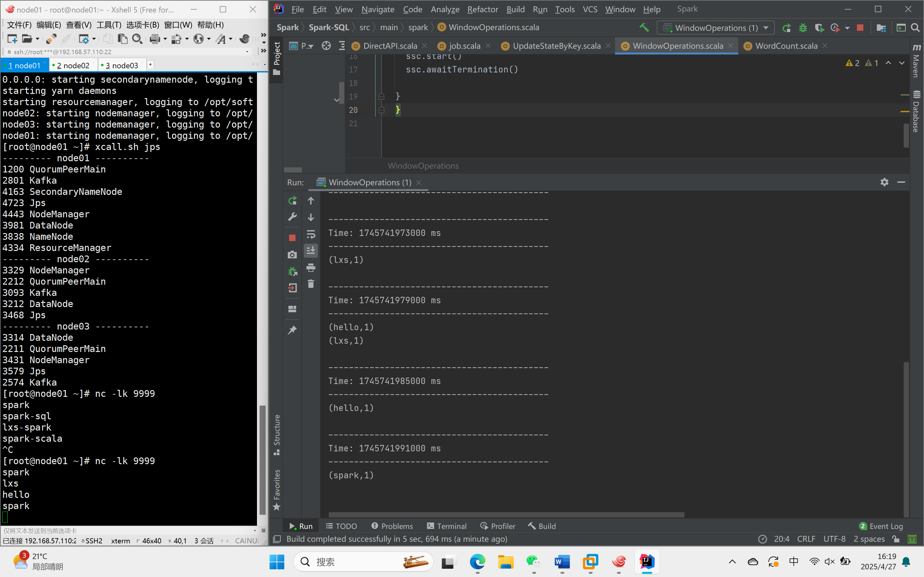Screen dimensions: 924x577
Task: Toggle pin tab in Run panel
Action: pyautogui.click(x=292, y=330)
